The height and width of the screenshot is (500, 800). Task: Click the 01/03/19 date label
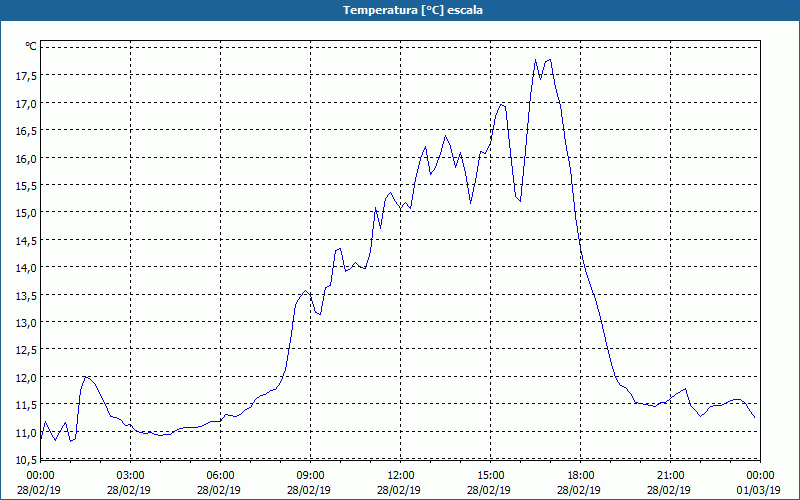tap(759, 490)
